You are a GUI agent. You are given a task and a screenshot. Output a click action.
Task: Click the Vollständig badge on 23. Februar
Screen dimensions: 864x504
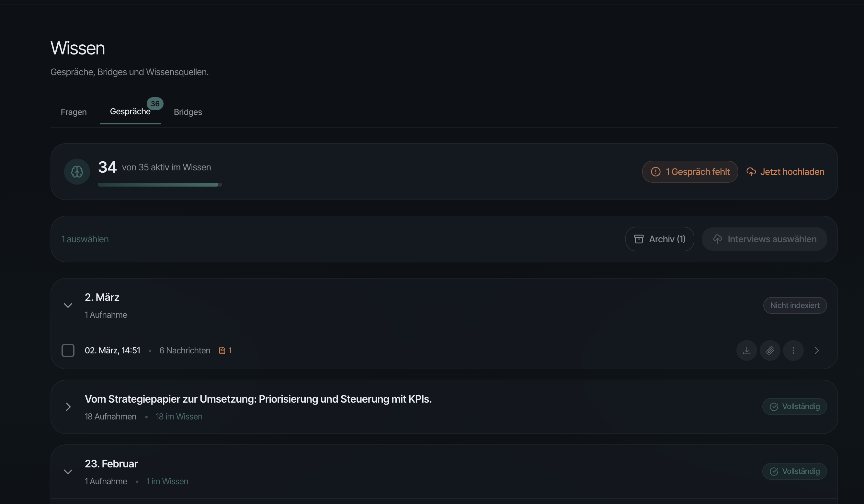pyautogui.click(x=794, y=471)
